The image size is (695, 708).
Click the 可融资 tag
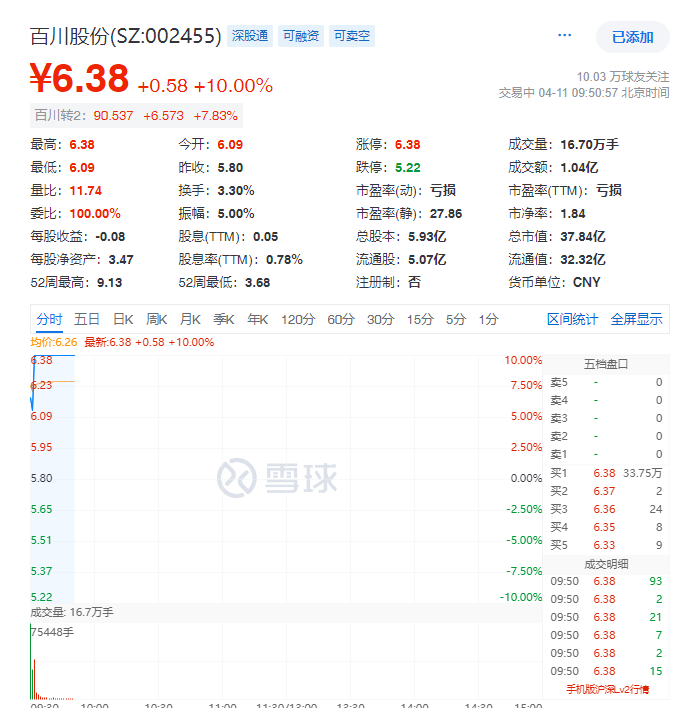pos(301,36)
